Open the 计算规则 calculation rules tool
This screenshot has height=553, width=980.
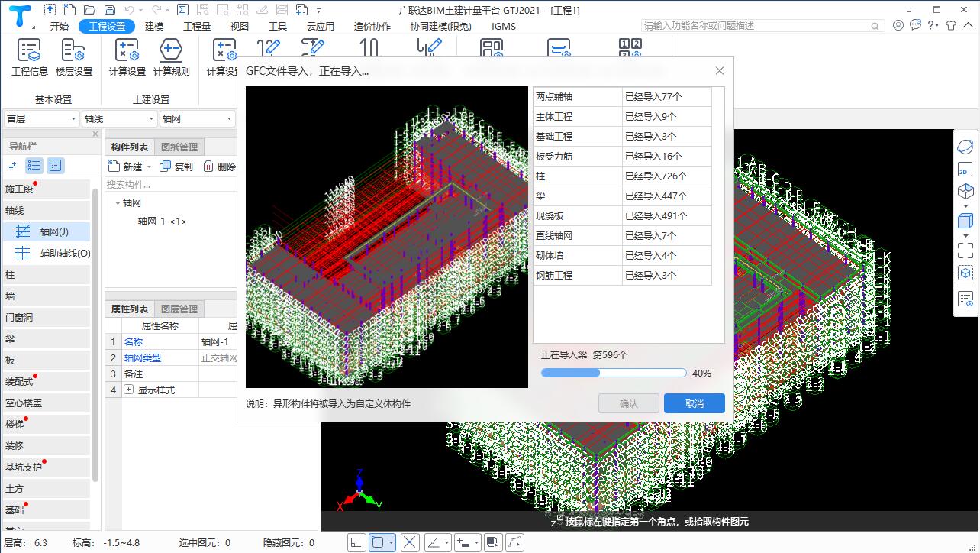[171, 58]
